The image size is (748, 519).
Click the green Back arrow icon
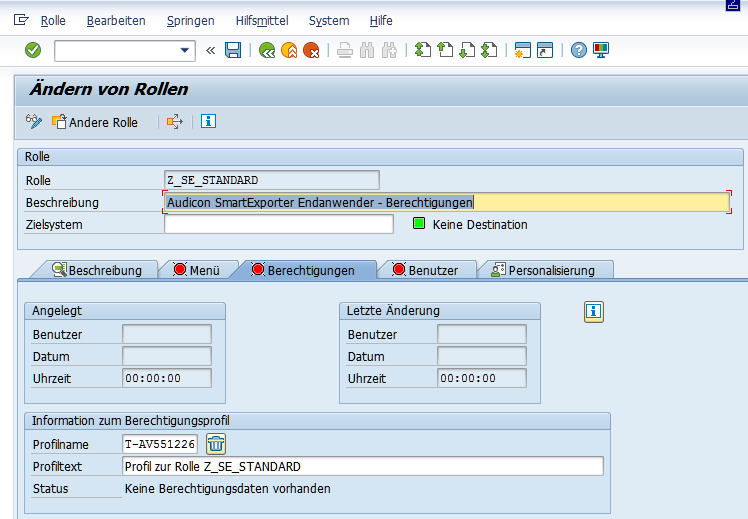point(266,50)
